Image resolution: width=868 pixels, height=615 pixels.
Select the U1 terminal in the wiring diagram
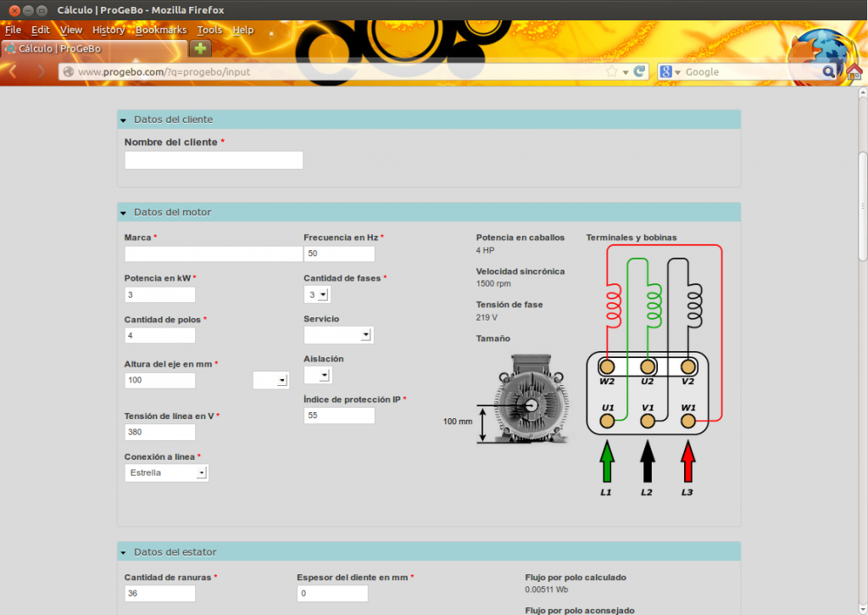(x=607, y=419)
